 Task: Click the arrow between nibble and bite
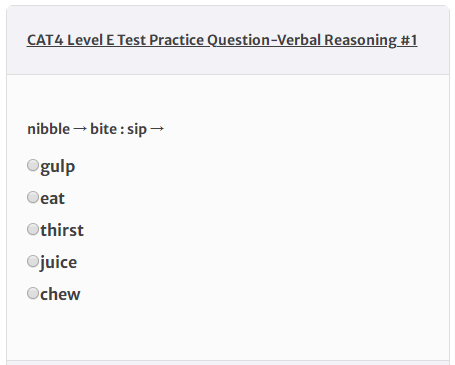pos(80,129)
